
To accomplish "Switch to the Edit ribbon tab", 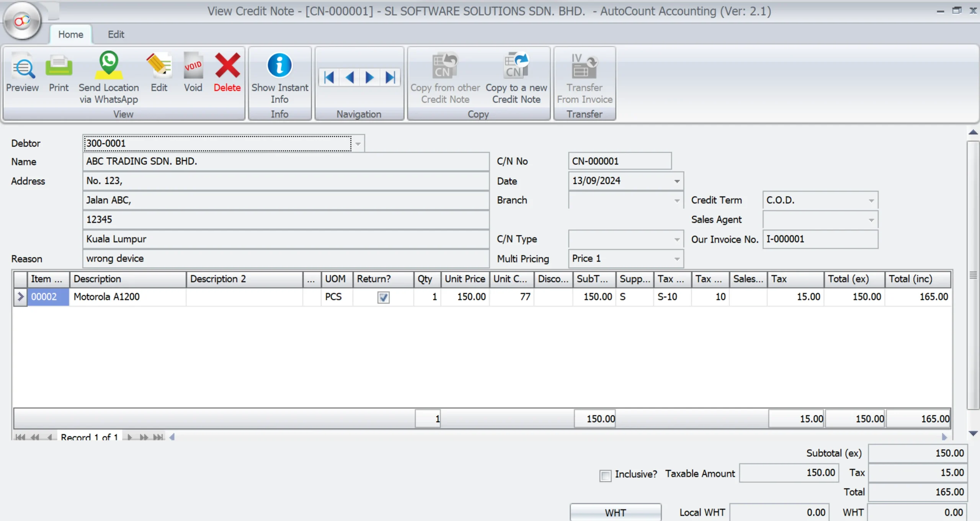I will click(116, 34).
